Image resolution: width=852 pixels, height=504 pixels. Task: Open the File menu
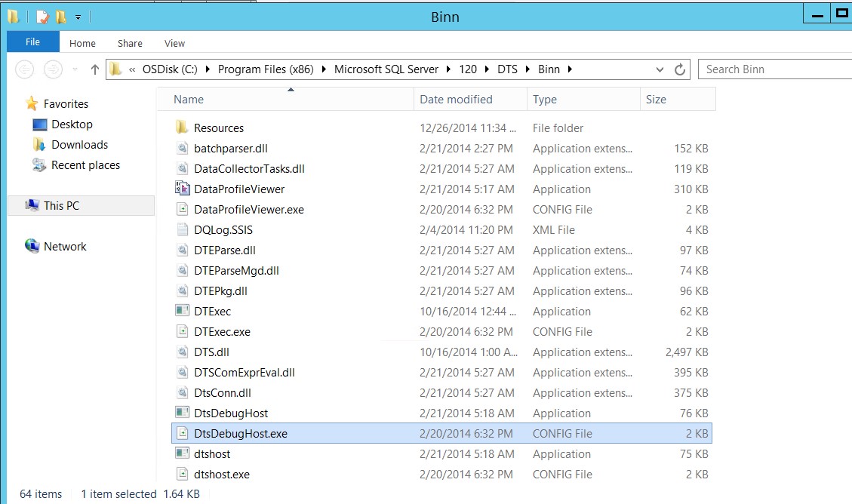pos(32,41)
